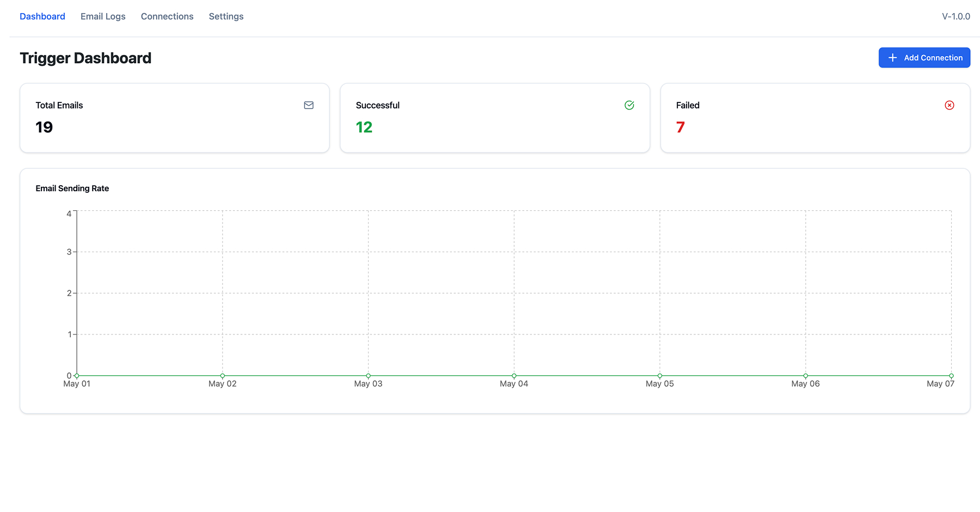This screenshot has height=512, width=980.
Task: Select the May 04 data point on the chart
Action: [x=514, y=376]
